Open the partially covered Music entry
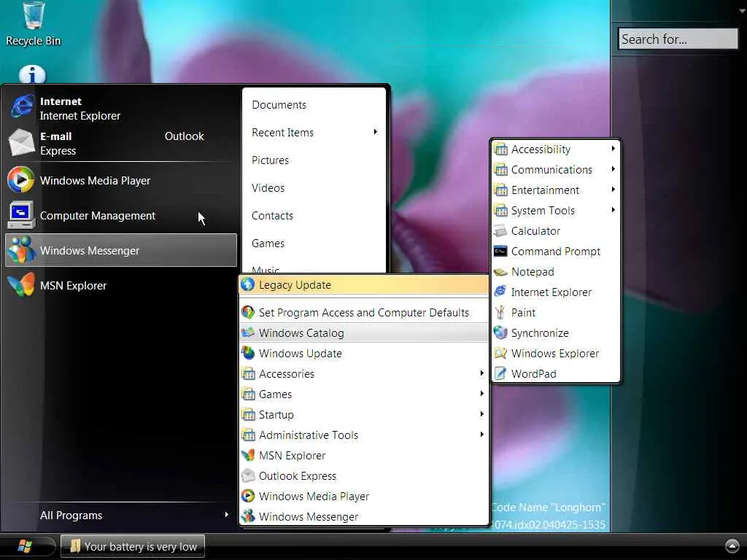Screen dimensions: 747x560 (x=266, y=270)
